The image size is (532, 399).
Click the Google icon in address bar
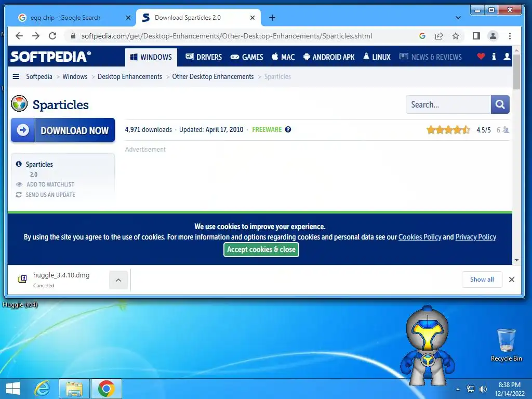point(422,36)
